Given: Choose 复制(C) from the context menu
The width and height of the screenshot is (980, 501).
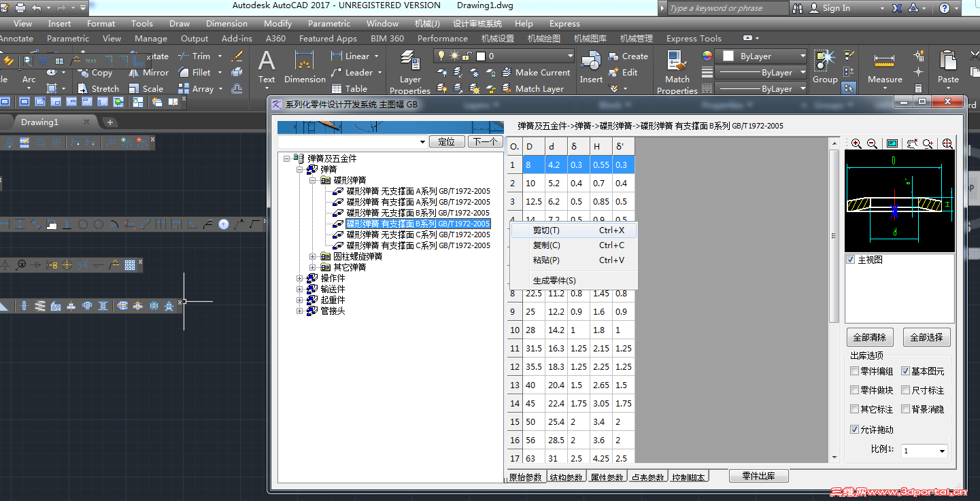Looking at the screenshot, I should pyautogui.click(x=574, y=245).
